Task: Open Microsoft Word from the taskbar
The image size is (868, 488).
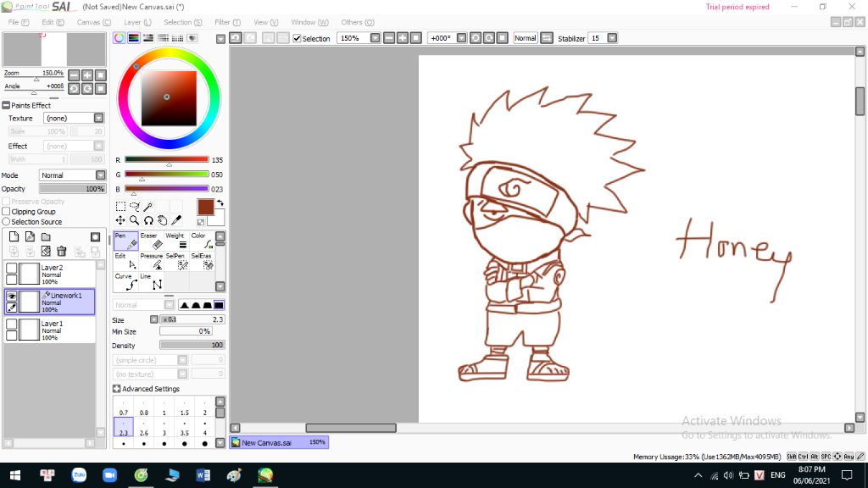Action: point(203,475)
